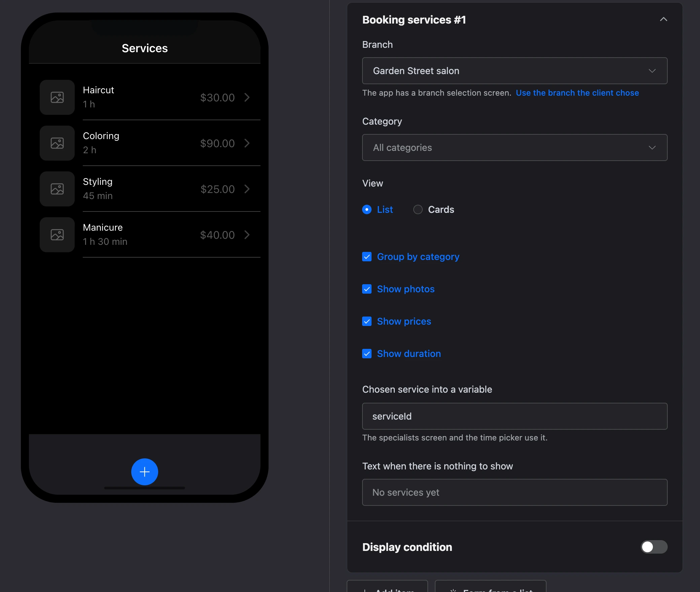Click the Manicure image placeholder icon
This screenshot has width=700, height=592.
(57, 235)
